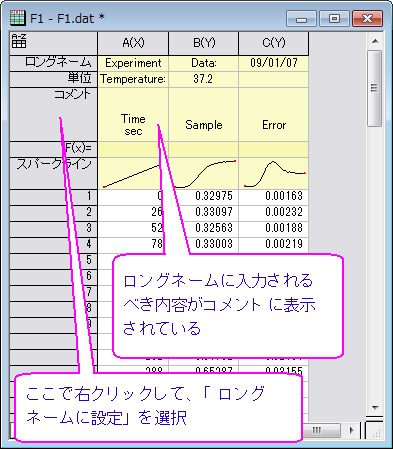Select the B(Y) column header
The width and height of the screenshot is (393, 449).
point(204,43)
